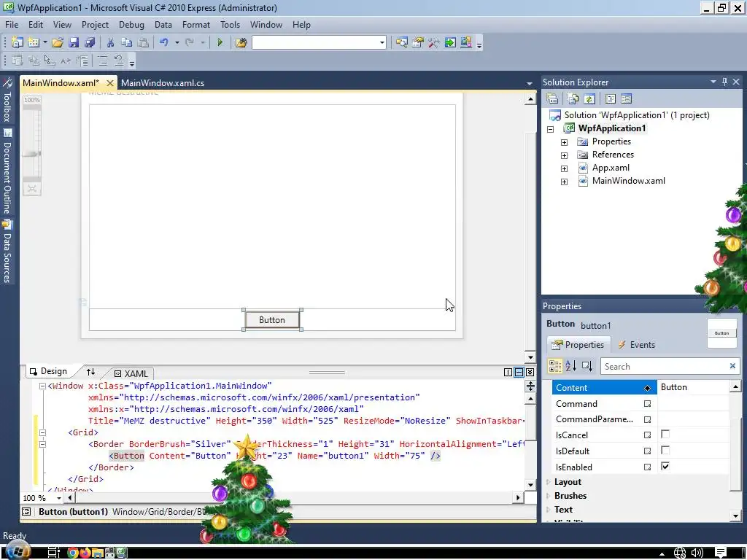Click the Copy toolbar icon
Screen dimensions: 747x560
pos(126,42)
